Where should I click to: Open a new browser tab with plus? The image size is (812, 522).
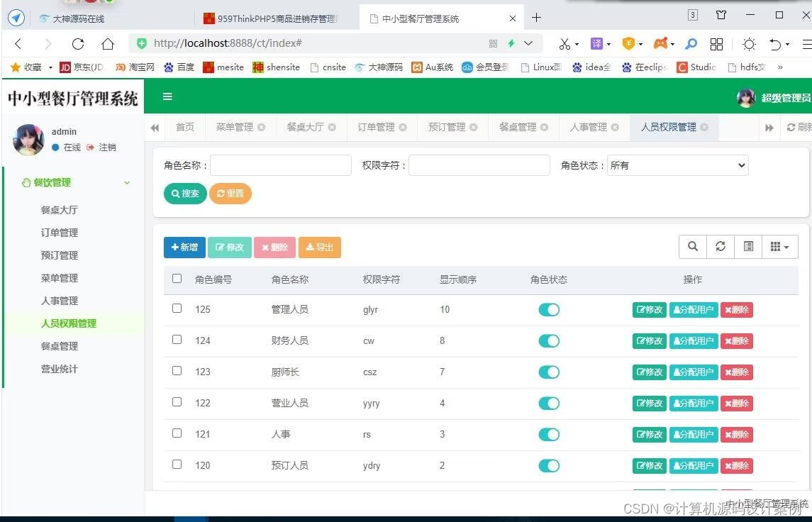click(x=537, y=18)
